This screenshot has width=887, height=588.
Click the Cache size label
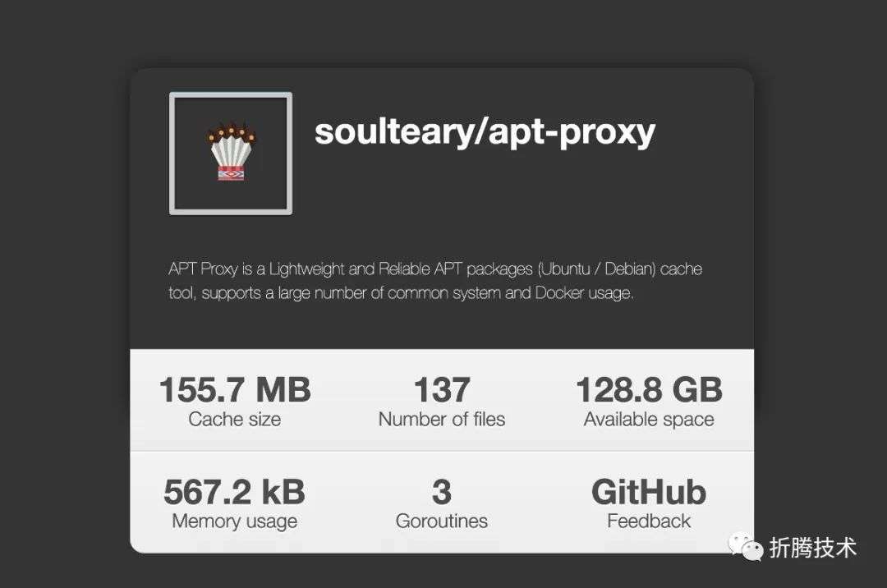235,419
